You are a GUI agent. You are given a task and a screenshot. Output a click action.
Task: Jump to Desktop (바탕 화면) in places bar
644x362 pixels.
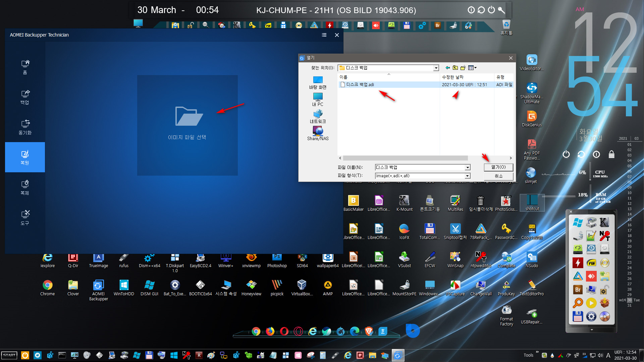pos(318,82)
